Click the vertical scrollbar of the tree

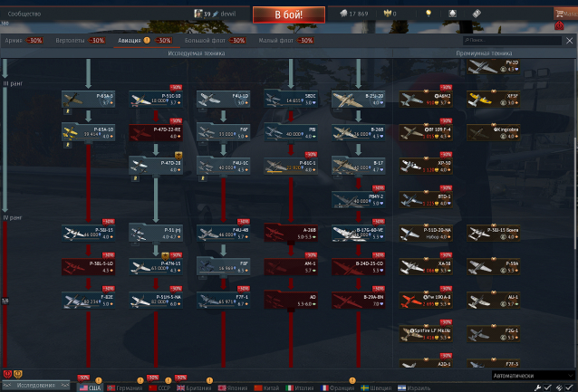click(575, 196)
